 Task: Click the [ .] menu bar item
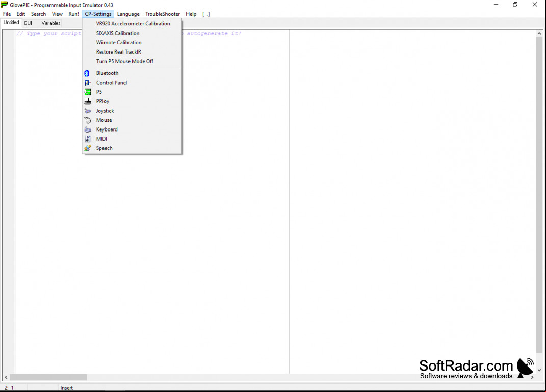[x=206, y=14]
